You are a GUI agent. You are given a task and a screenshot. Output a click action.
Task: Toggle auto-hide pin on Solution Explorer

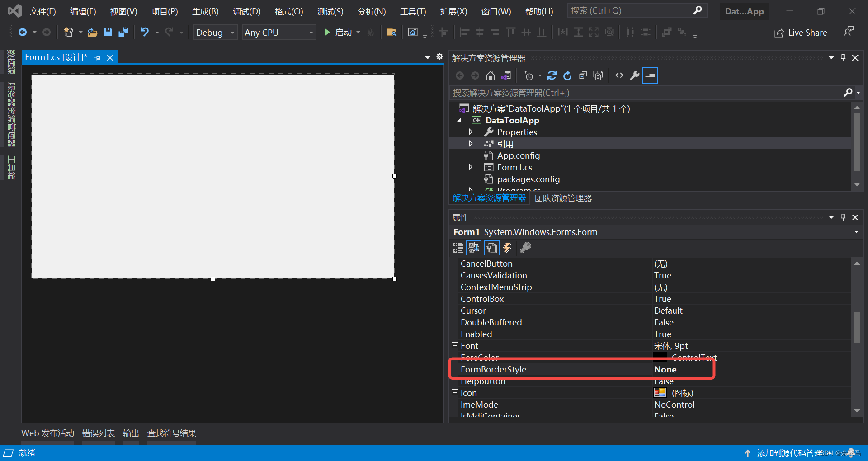pos(843,57)
